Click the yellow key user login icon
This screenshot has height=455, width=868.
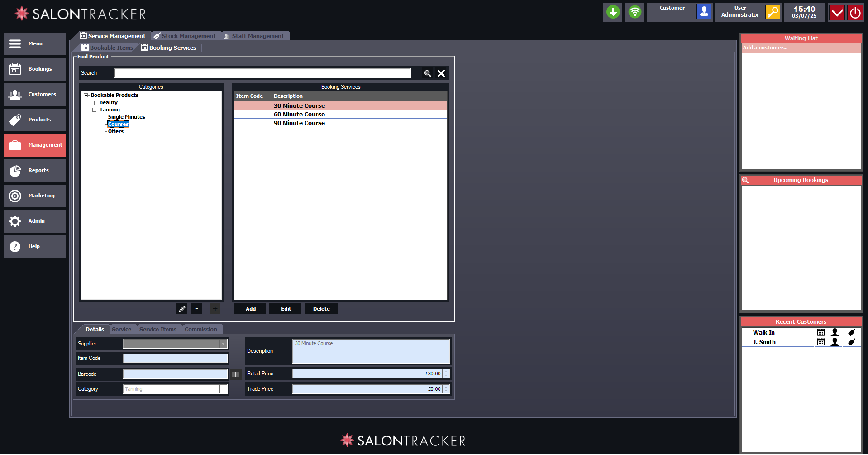click(x=773, y=12)
